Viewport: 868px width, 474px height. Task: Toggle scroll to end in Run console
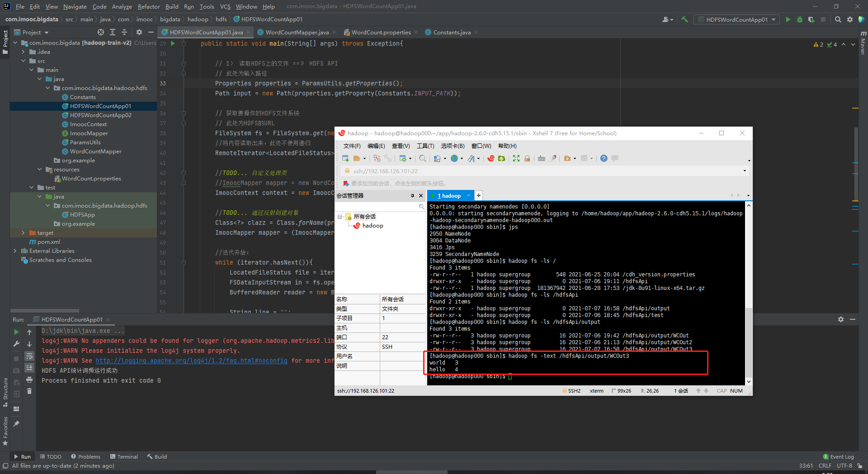[x=29, y=367]
